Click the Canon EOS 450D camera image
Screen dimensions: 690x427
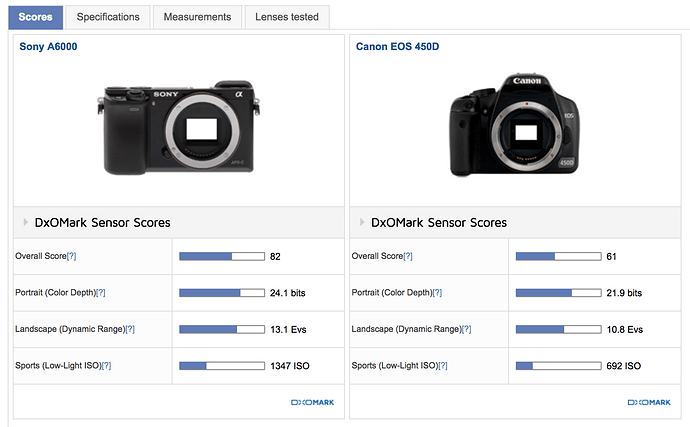pos(515,125)
